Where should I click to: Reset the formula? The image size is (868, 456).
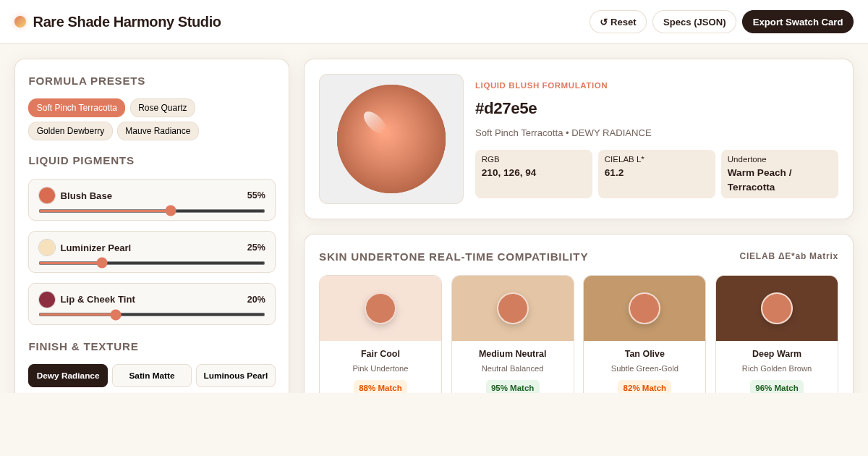coord(618,22)
